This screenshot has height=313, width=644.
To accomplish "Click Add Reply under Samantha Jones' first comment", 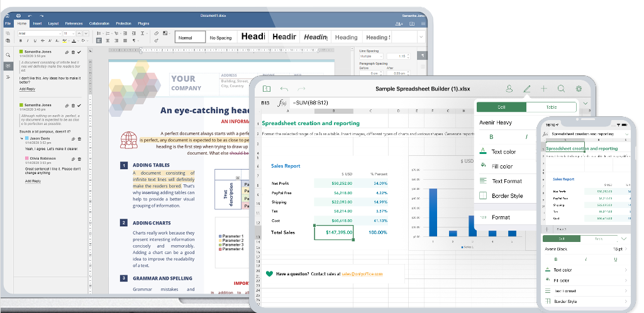I will point(27,89).
